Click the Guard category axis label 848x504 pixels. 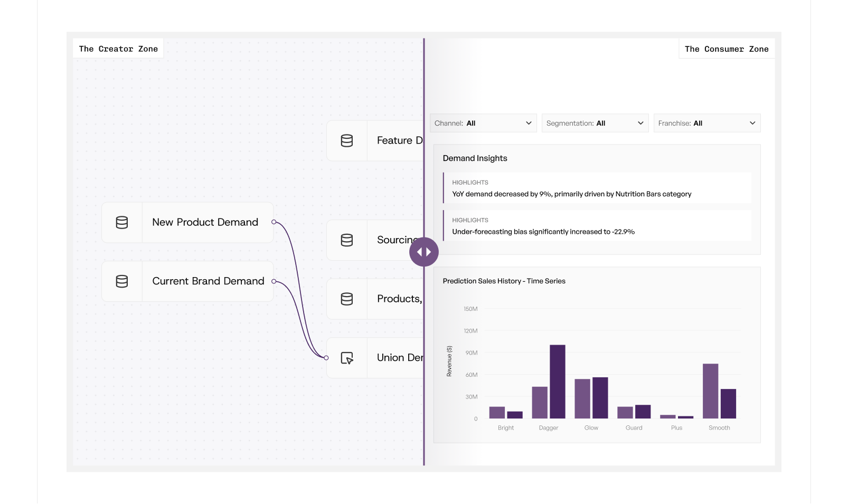point(634,428)
